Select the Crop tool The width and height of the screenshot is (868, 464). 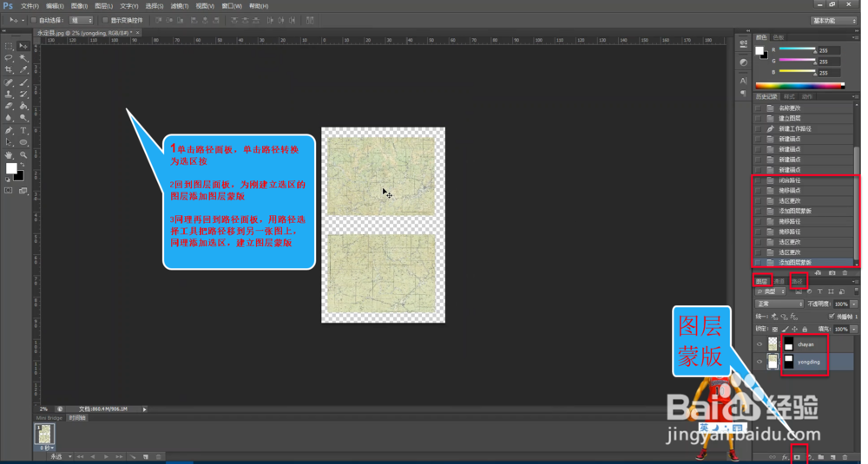9,69
